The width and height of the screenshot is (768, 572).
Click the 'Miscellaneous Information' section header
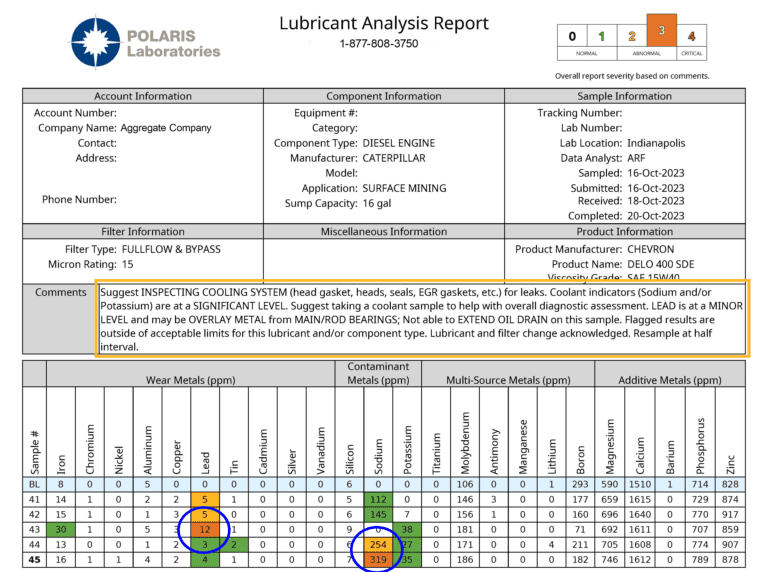tap(384, 232)
